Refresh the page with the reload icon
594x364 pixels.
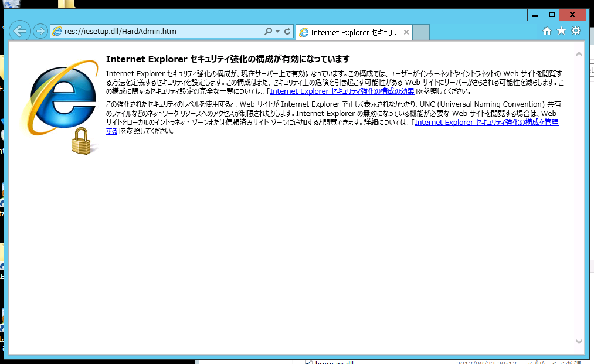click(287, 32)
